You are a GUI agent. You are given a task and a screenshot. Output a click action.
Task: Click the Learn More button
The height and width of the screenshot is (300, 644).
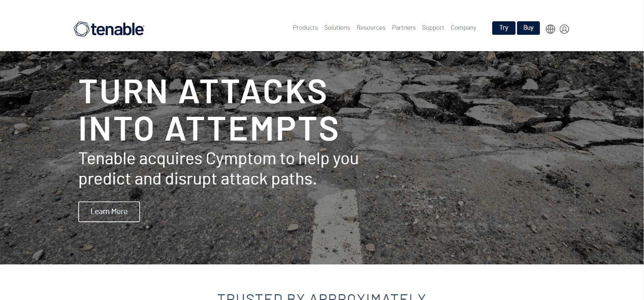coord(109,212)
